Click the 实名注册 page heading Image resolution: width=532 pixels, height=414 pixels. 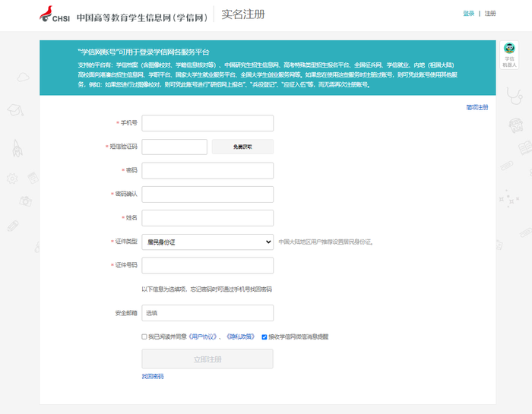coord(243,14)
